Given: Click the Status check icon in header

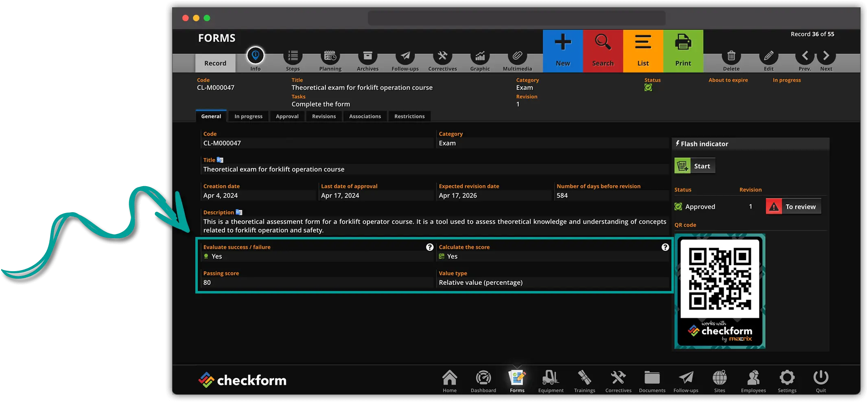Looking at the screenshot, I should [x=648, y=87].
